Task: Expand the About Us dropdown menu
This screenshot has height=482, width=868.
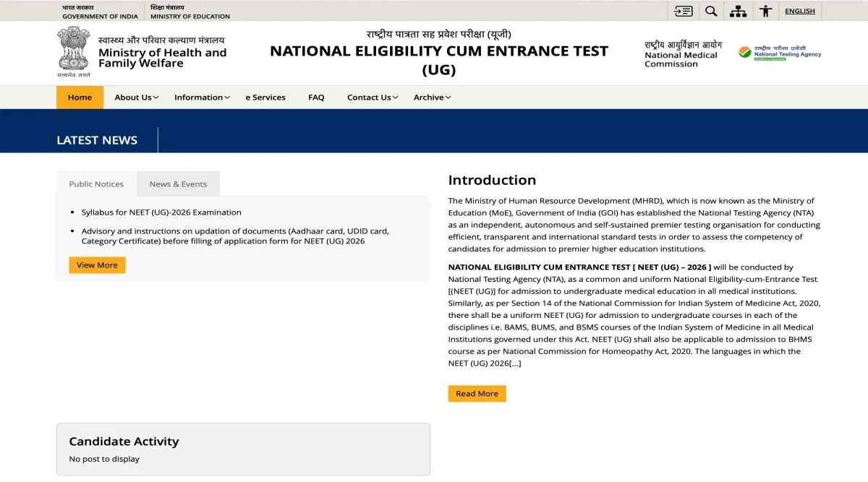Action: (137, 98)
